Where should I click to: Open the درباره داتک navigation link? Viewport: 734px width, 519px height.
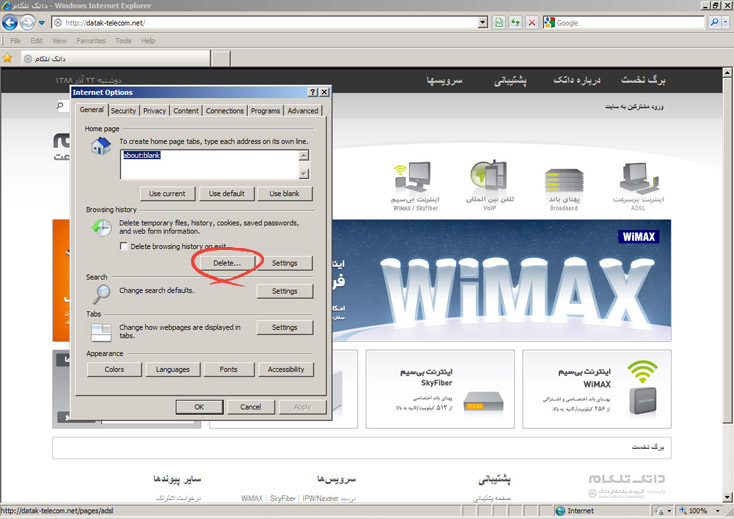point(577,80)
